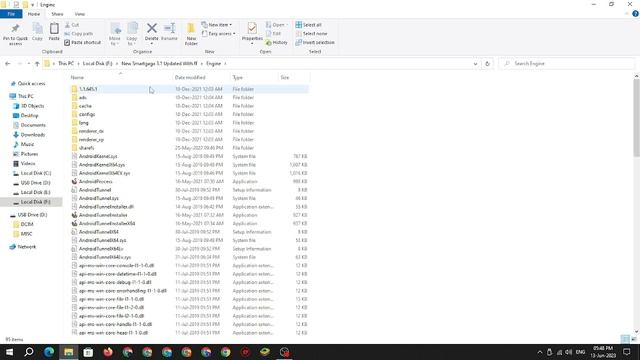This screenshot has width=640, height=360.
Task: Open Firefox from the taskbar
Action: click(x=108, y=352)
